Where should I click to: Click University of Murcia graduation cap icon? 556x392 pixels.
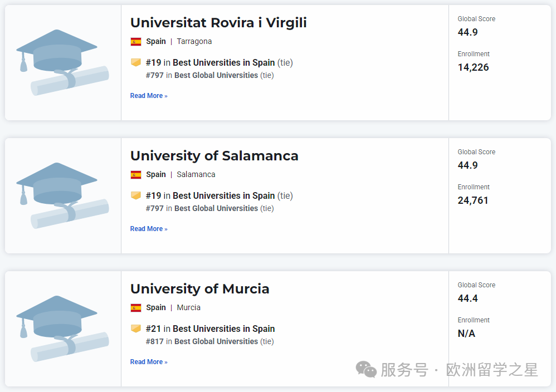(x=62, y=329)
